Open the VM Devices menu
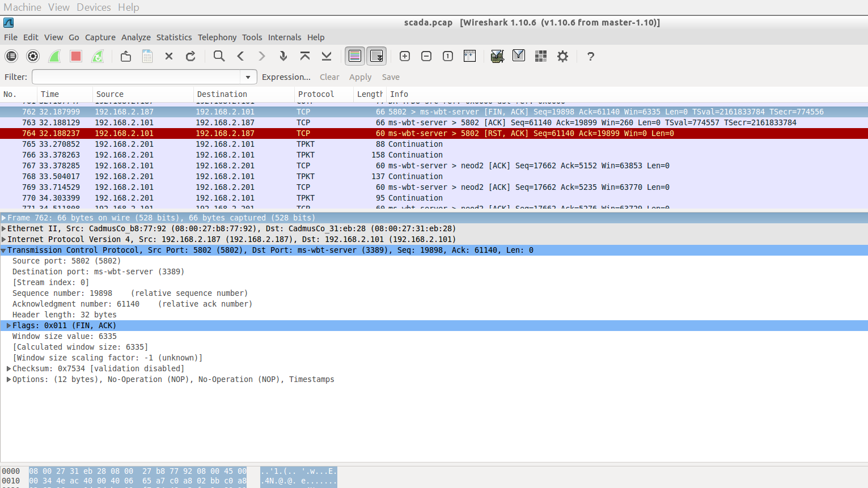This screenshot has height=488, width=868. [94, 7]
